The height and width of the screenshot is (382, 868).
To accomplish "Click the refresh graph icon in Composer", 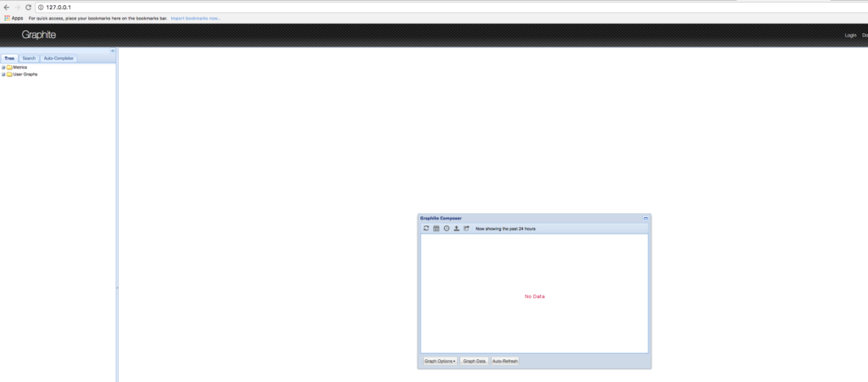I will [426, 229].
